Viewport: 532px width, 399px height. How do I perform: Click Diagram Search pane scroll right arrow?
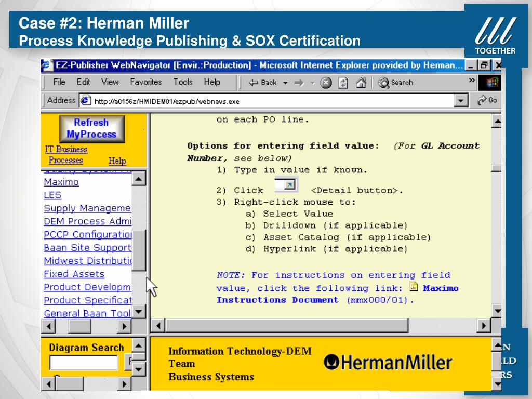[x=124, y=384]
